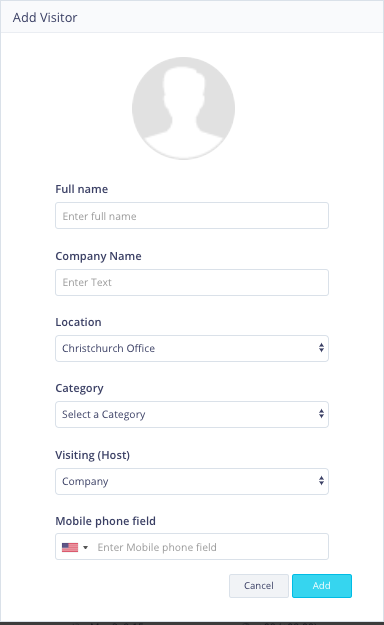
Task: Click the Full name label
Action: 82,189
